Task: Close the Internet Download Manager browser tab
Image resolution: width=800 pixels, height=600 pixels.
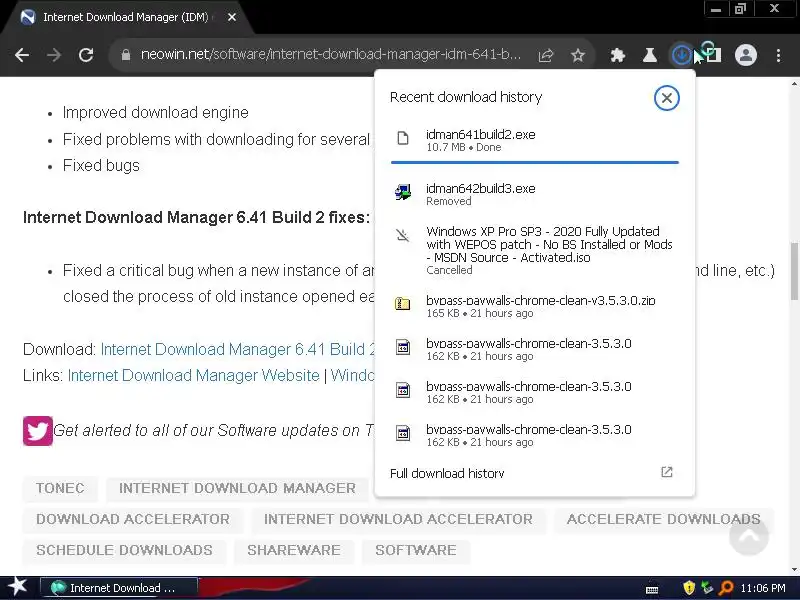Action: tap(232, 17)
